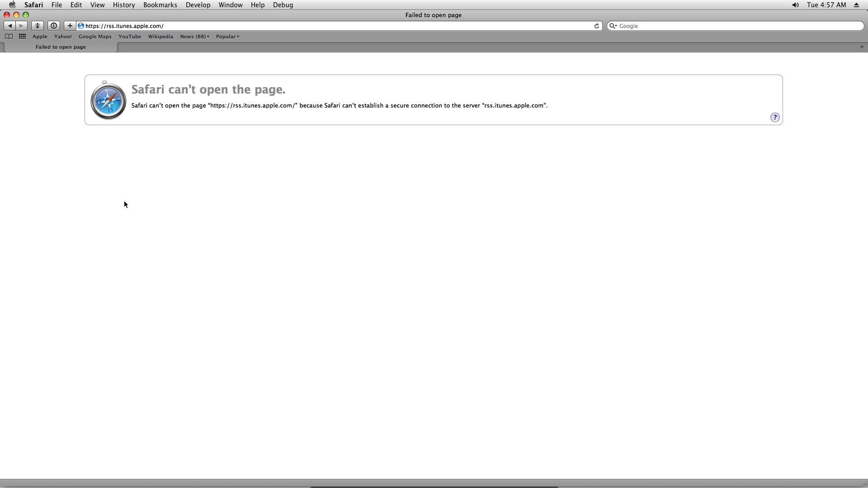Open the Safari application menu

[x=33, y=5]
